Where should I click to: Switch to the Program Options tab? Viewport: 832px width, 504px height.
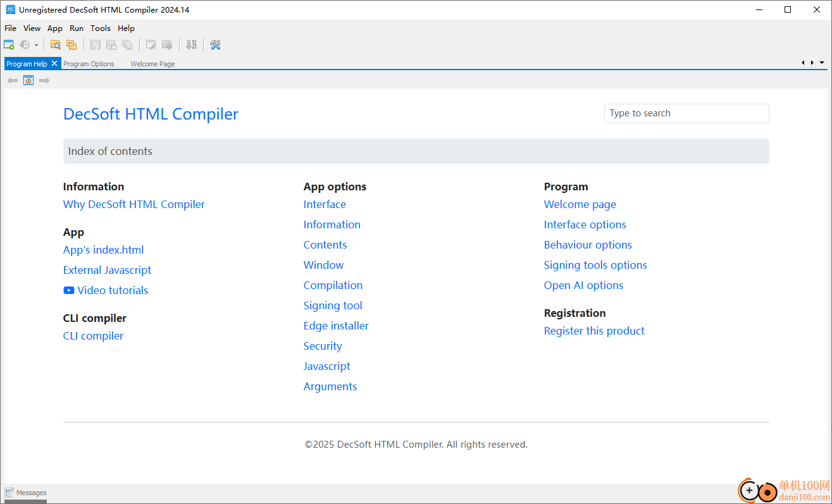pyautogui.click(x=89, y=64)
